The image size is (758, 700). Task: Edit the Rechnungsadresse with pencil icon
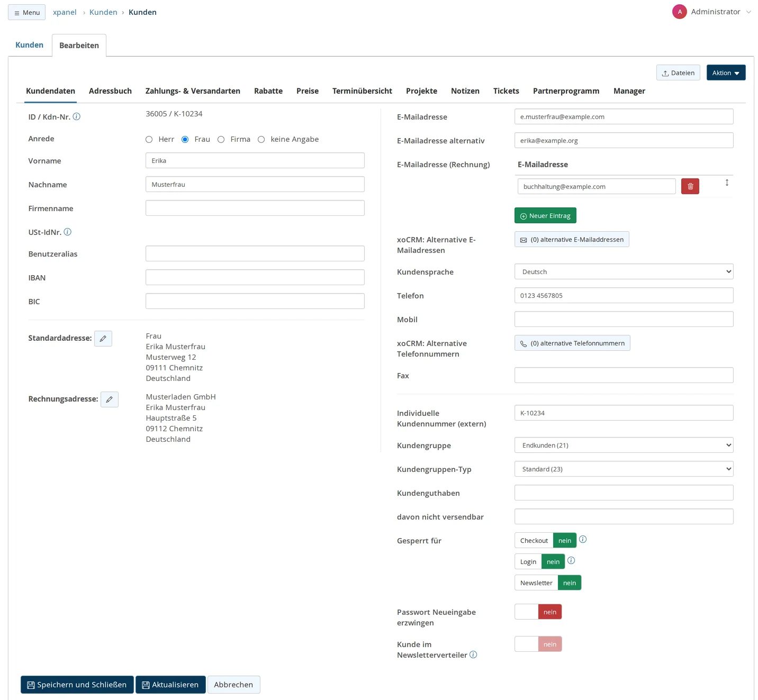[110, 399]
